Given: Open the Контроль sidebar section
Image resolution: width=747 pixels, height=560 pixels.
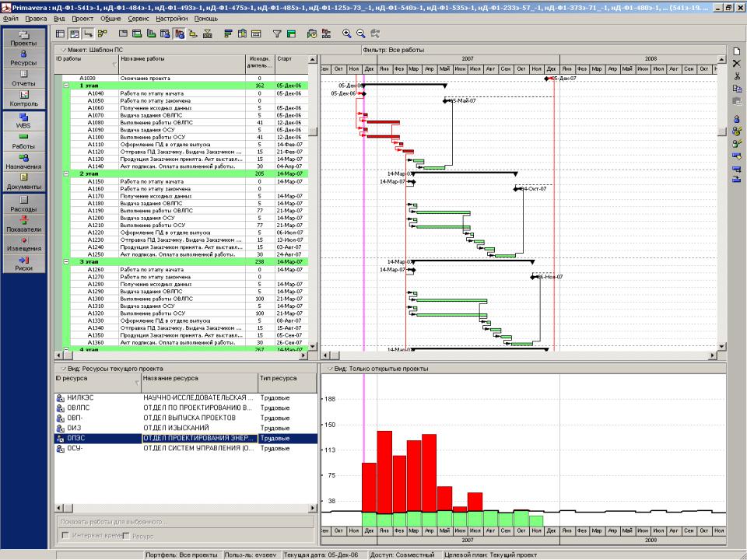Looking at the screenshot, I should pos(24,99).
